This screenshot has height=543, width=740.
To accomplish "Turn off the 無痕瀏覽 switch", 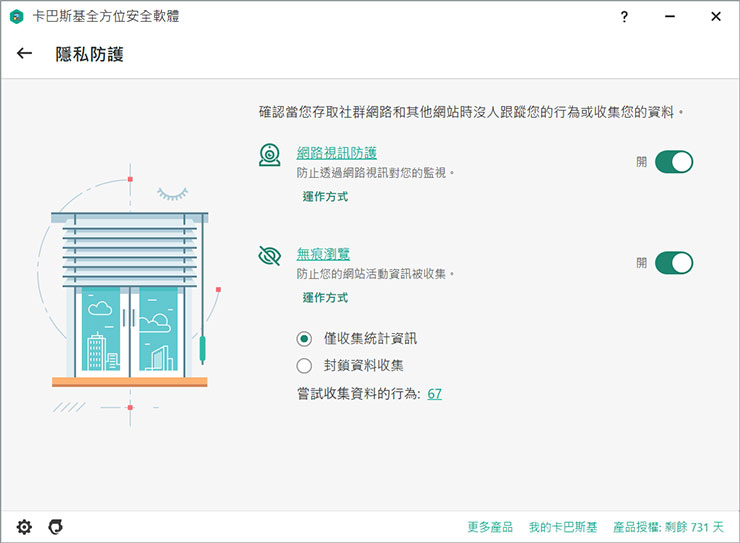I will pos(674,263).
